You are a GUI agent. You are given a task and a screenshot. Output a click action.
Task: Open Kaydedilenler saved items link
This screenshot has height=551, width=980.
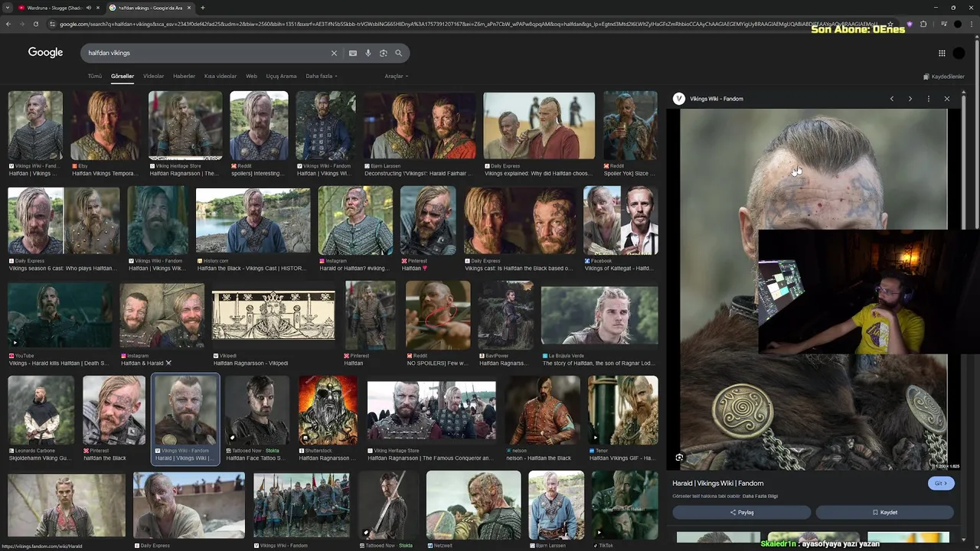(944, 77)
